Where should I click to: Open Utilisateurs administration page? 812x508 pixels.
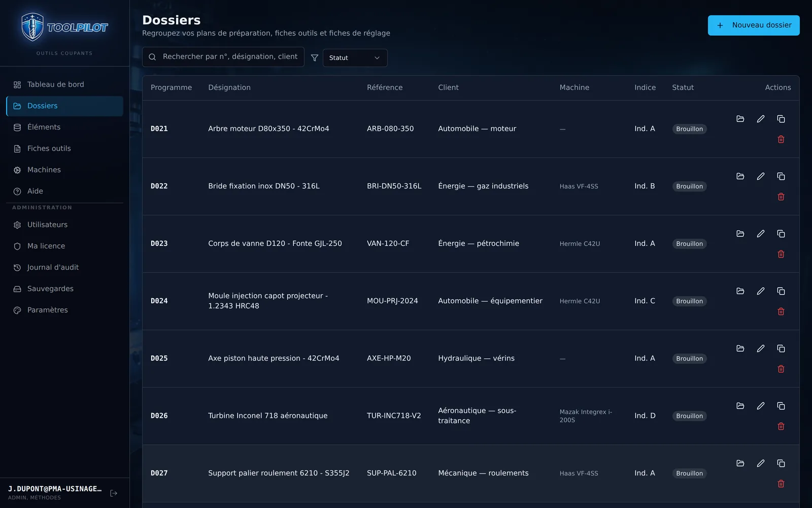click(x=64, y=225)
